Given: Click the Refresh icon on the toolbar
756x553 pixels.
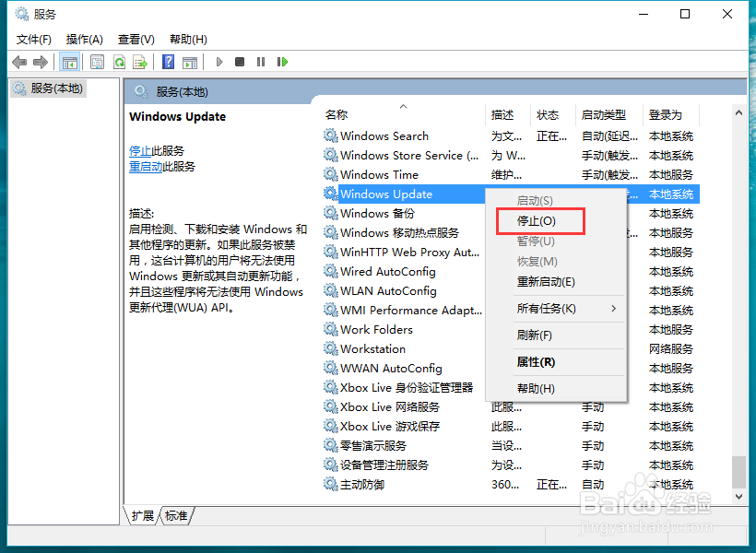Looking at the screenshot, I should [x=121, y=61].
